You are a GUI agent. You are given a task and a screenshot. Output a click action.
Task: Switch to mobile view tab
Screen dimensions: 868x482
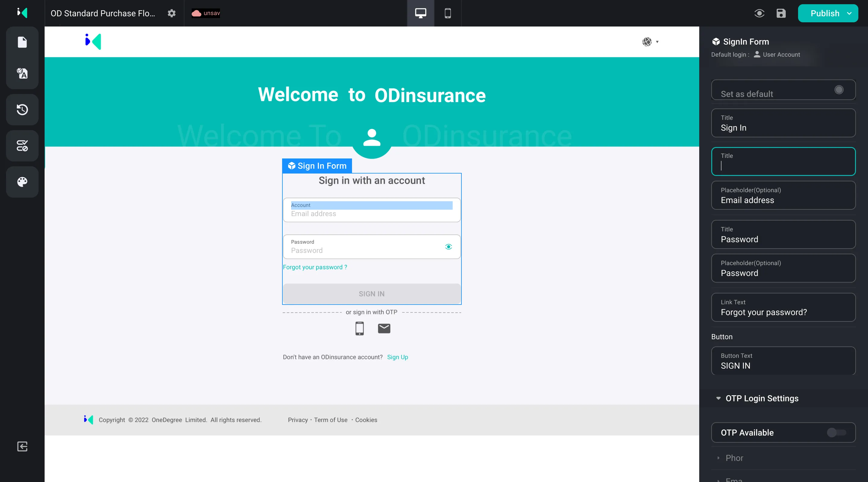(448, 13)
